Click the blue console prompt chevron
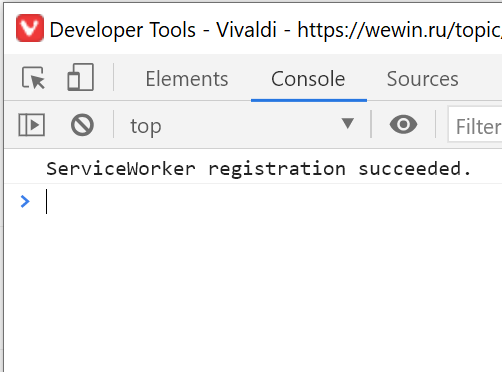Image resolution: width=502 pixels, height=372 pixels. [25, 201]
